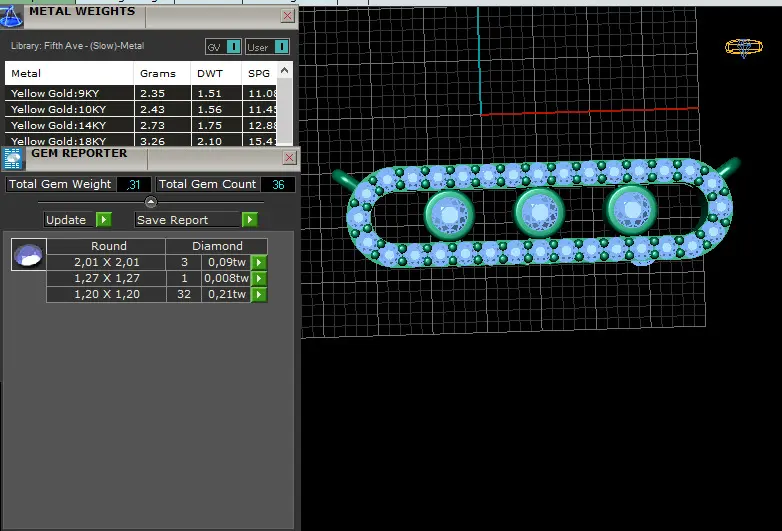Click the 2.35 grams value for 9KY
The height and width of the screenshot is (531, 782).
click(153, 93)
